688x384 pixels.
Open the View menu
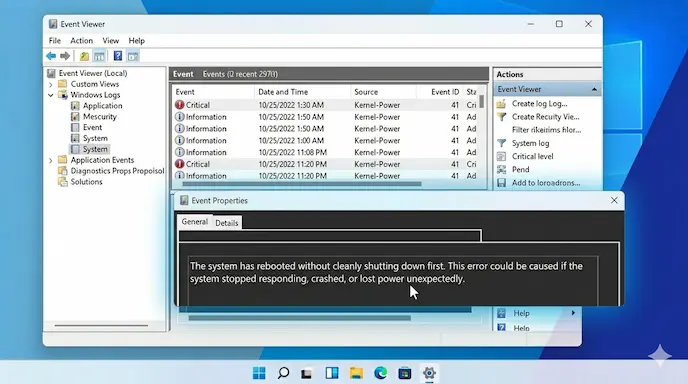click(x=111, y=41)
